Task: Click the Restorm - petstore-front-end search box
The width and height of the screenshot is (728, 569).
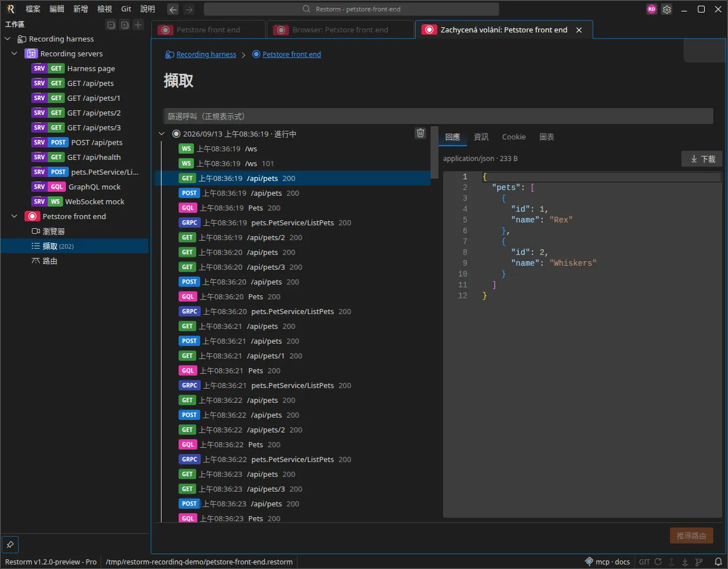Action: point(351,9)
